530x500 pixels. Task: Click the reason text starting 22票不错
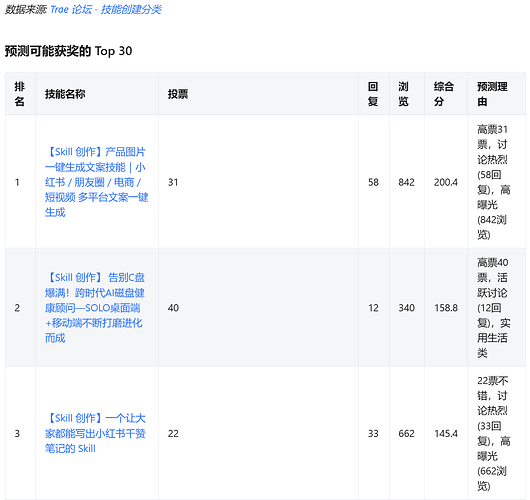click(493, 433)
